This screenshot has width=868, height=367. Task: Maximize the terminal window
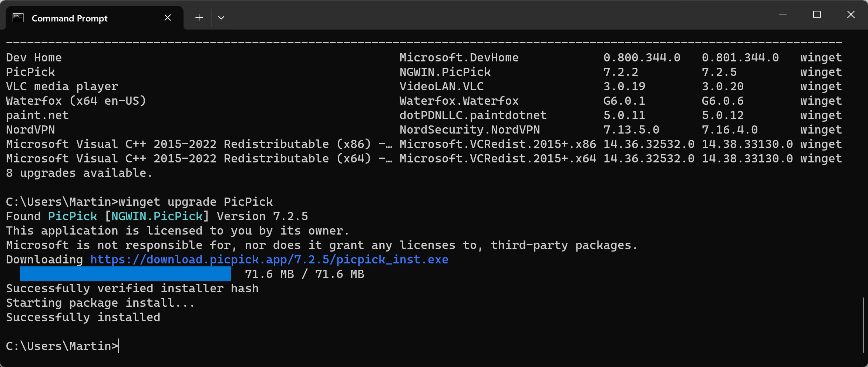click(x=817, y=15)
